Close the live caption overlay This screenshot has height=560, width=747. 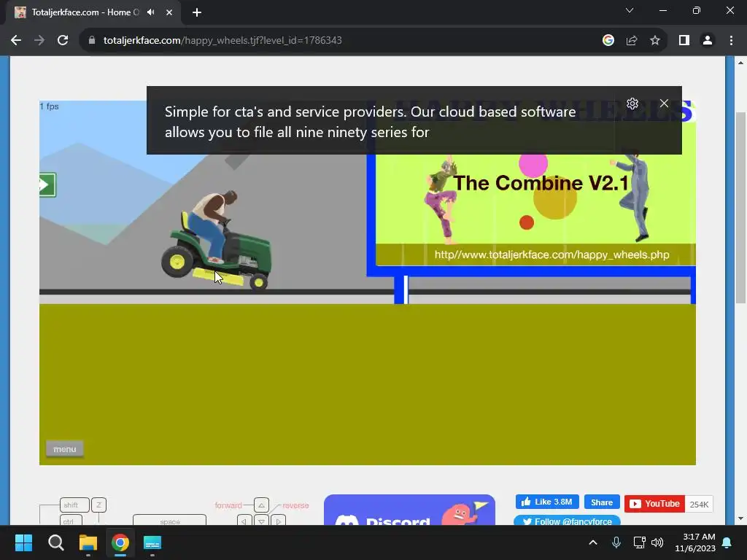point(664,104)
